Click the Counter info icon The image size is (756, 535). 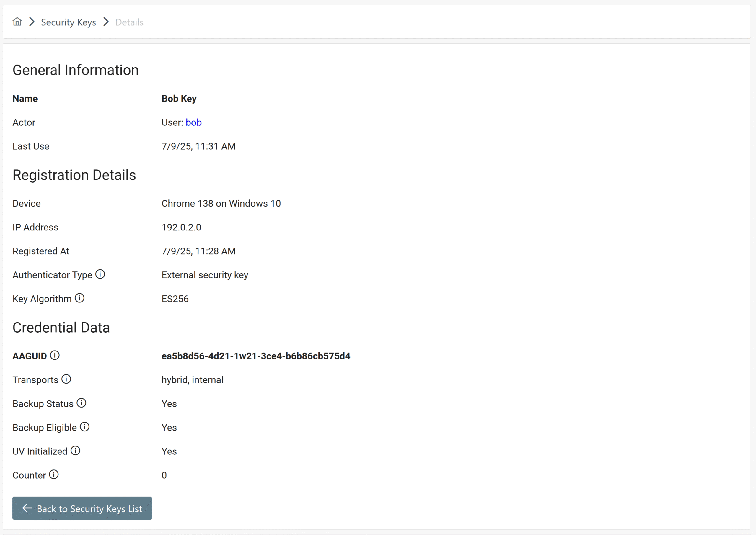pos(54,475)
